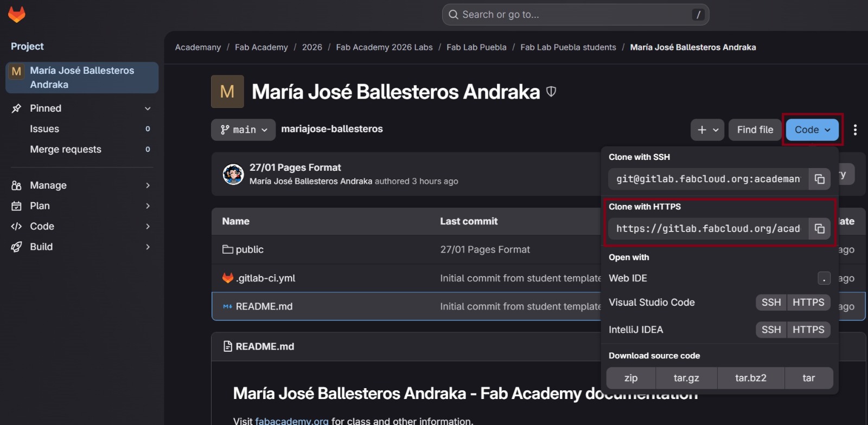Screen dimensions: 868x425
Task: Click the Find file button
Action: point(755,130)
